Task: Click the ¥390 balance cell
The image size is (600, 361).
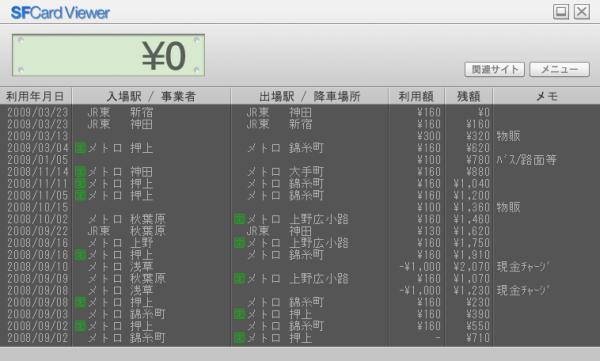Action: 478,314
